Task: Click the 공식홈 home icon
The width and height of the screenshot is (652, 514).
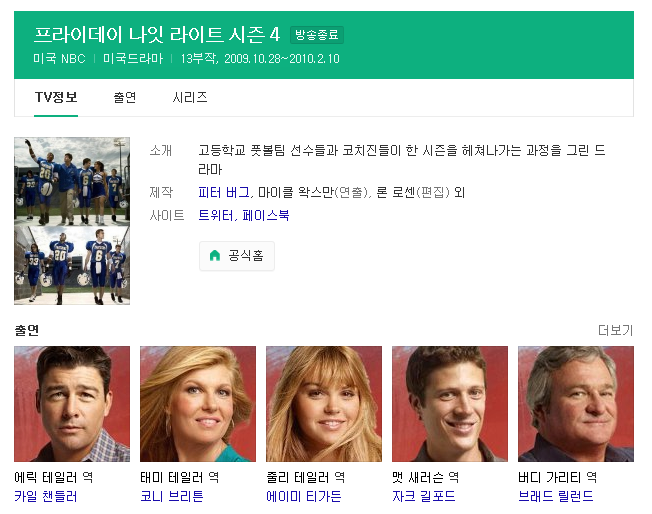Action: (215, 255)
